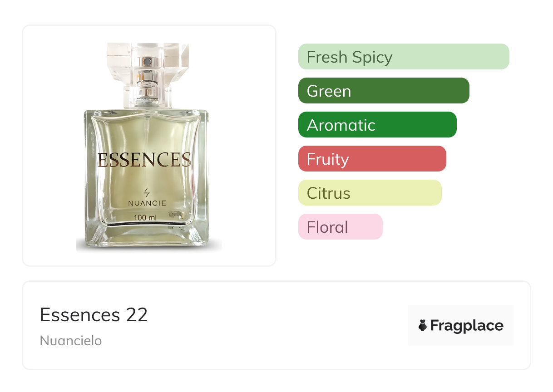Open the Nuancielo brand link

pyautogui.click(x=71, y=340)
